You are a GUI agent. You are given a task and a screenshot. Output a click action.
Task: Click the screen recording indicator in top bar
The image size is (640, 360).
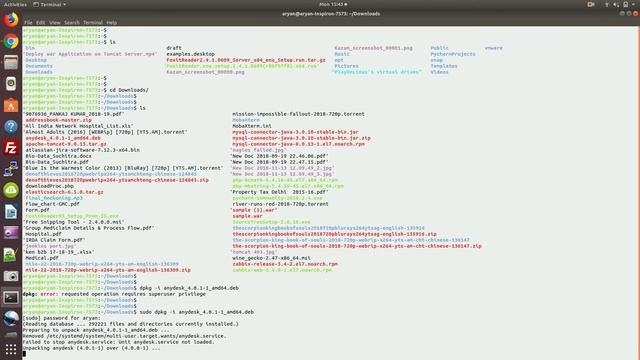tap(591, 4)
